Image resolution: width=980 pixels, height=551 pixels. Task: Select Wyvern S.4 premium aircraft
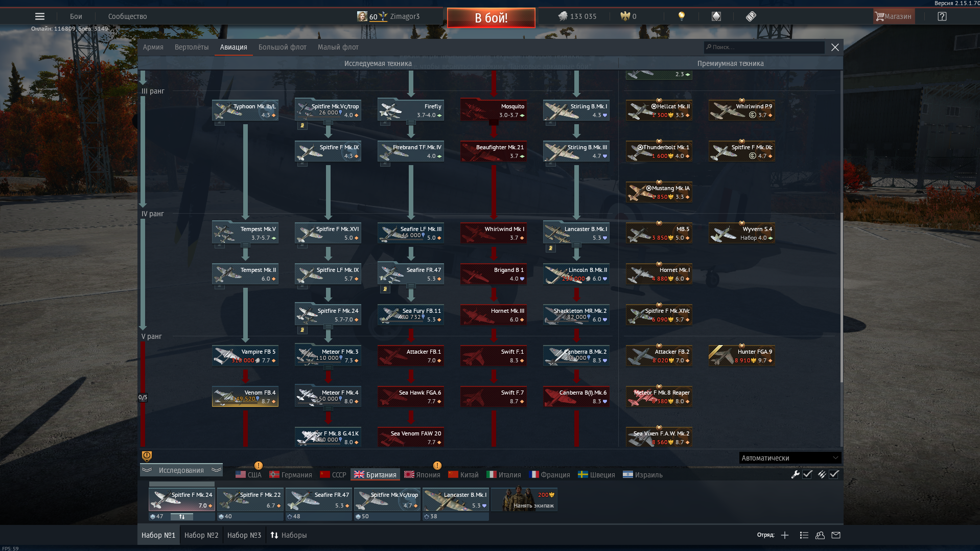coord(742,233)
